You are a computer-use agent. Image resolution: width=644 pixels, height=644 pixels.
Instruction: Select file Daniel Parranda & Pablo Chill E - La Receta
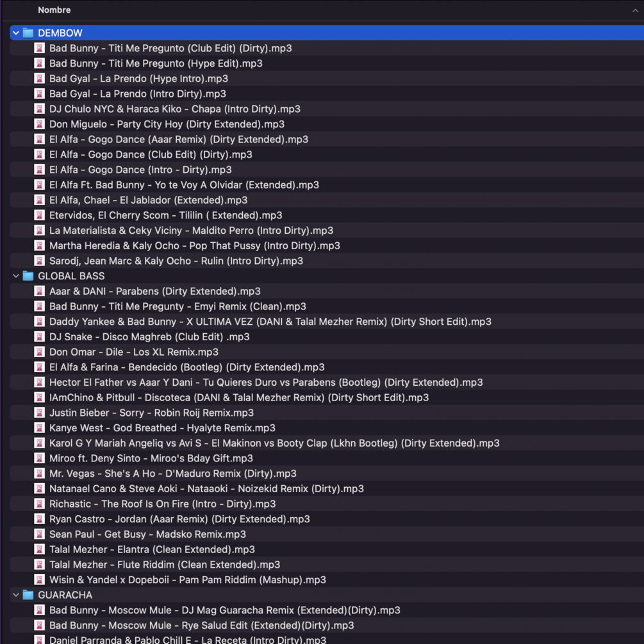click(x=188, y=640)
